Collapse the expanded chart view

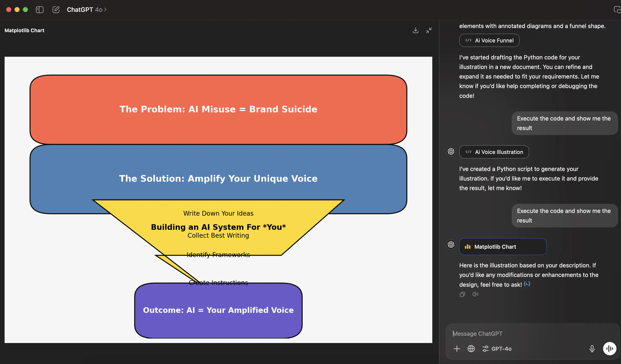pos(429,30)
